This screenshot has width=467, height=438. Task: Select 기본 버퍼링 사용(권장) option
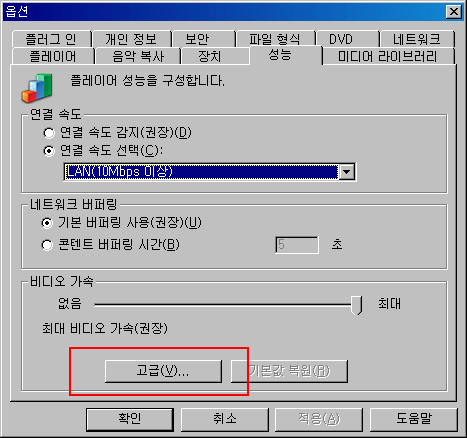coord(47,223)
